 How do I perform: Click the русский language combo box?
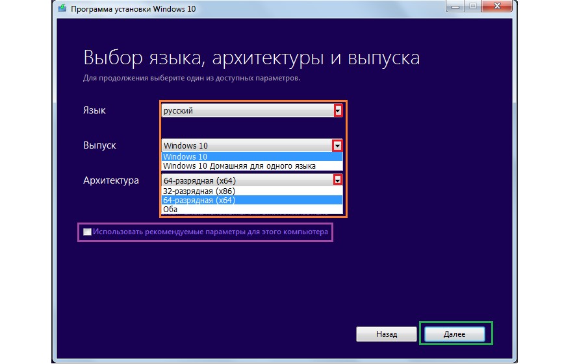pyautogui.click(x=252, y=110)
